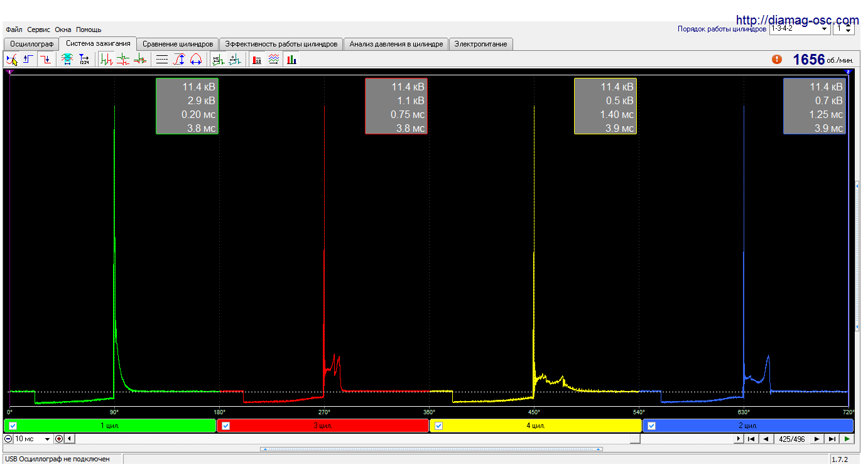Click cylinder 4 measurement box with 1.40 мс
This screenshot has height=467, width=868.
click(x=606, y=107)
